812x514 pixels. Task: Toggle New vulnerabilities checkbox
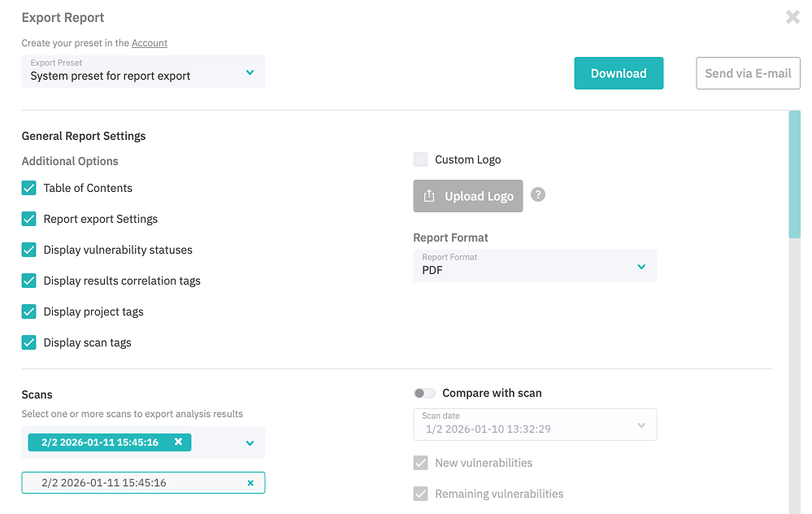tap(420, 463)
